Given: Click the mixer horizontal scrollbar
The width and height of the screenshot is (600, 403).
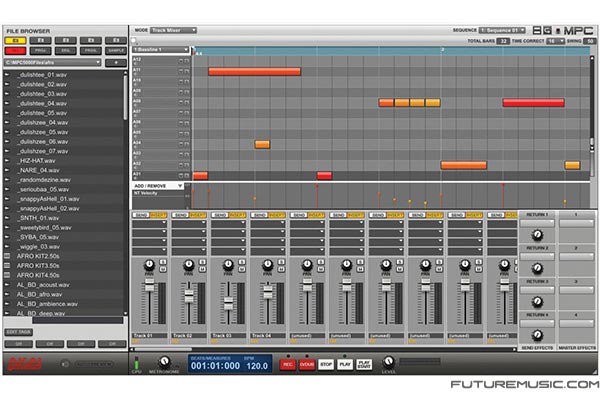Looking at the screenshot, I should (163, 349).
